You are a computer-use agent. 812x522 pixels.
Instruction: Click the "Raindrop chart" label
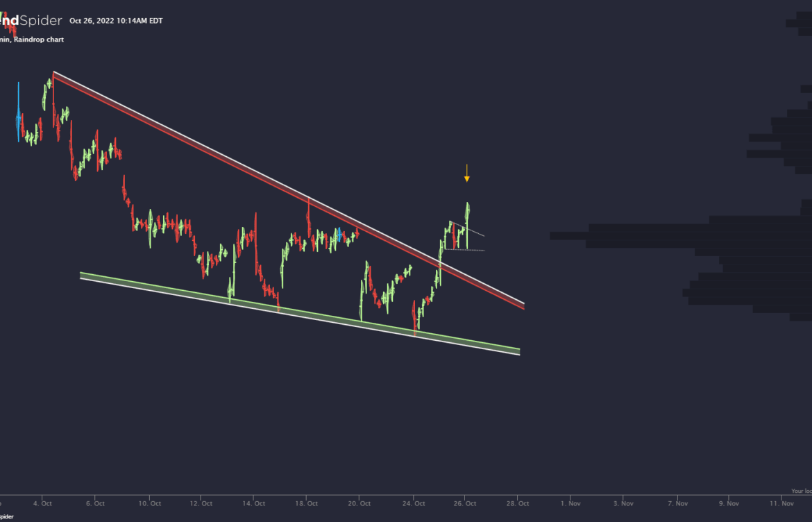coord(40,40)
